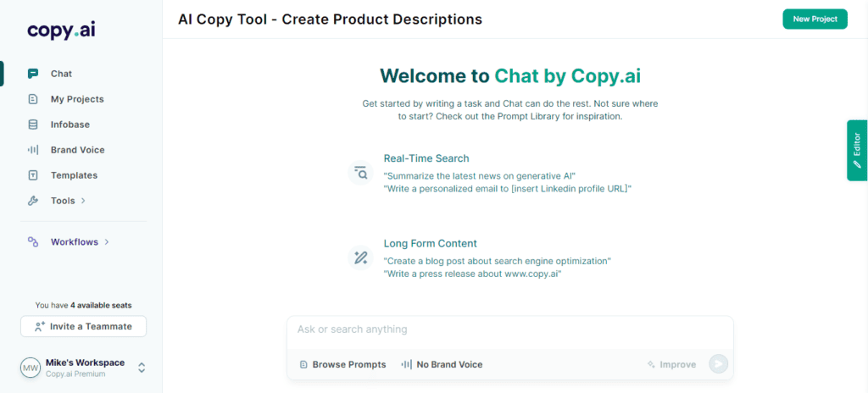Click the add-person icon on Invite a Teammate
This screenshot has width=868, height=393.
pos(39,327)
